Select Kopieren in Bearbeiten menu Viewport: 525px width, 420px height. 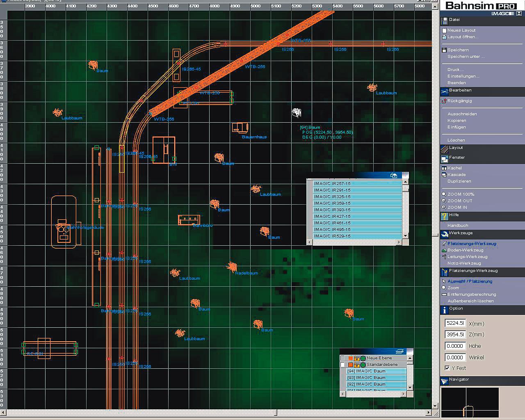click(x=457, y=121)
